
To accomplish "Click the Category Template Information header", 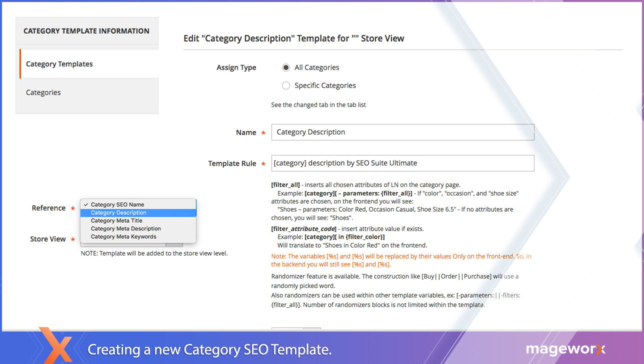I will click(86, 31).
